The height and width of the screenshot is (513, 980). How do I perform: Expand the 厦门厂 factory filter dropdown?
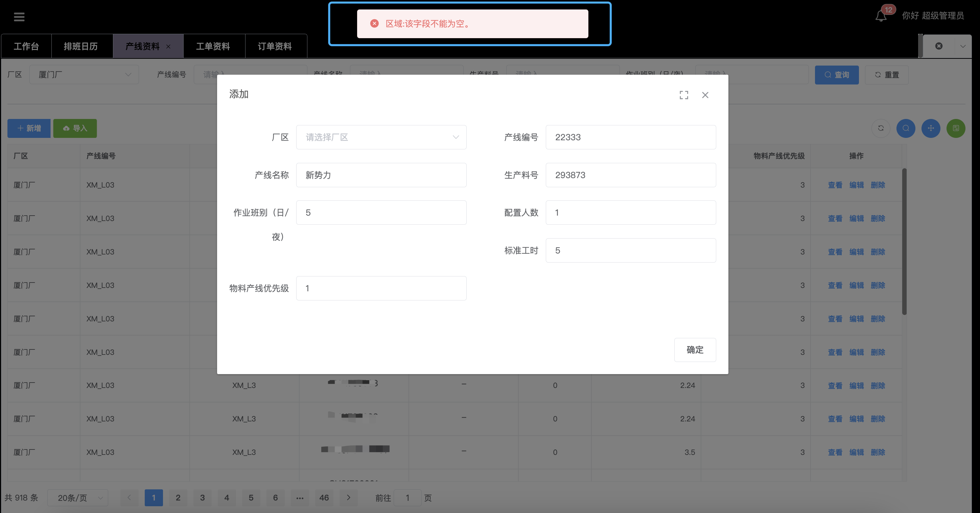(x=84, y=75)
